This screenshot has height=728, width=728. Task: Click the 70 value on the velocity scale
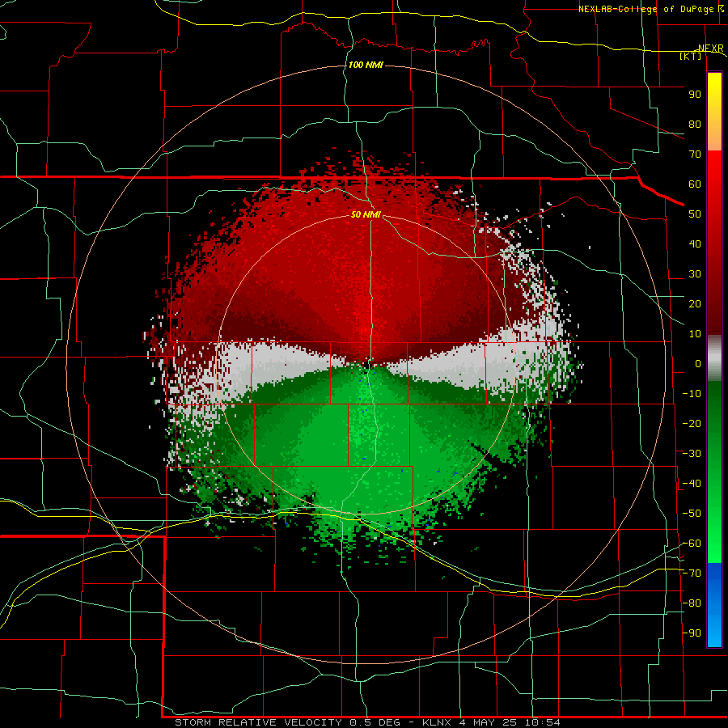coord(695,154)
